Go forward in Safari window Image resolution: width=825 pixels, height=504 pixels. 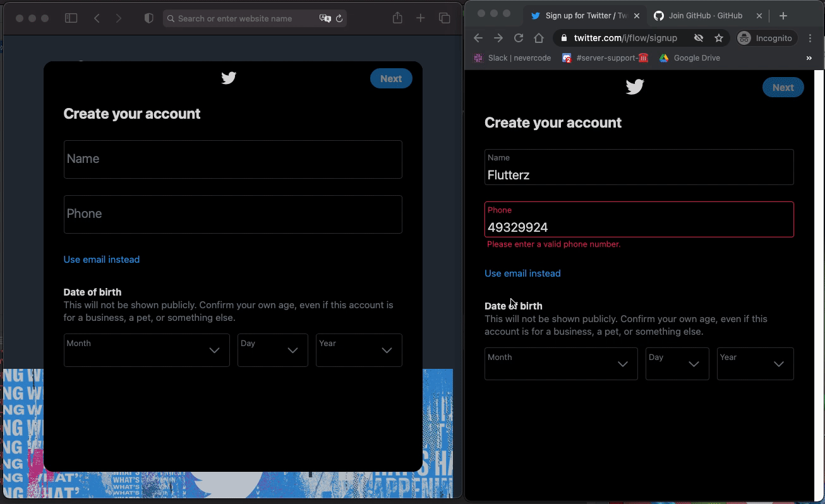coord(119,18)
